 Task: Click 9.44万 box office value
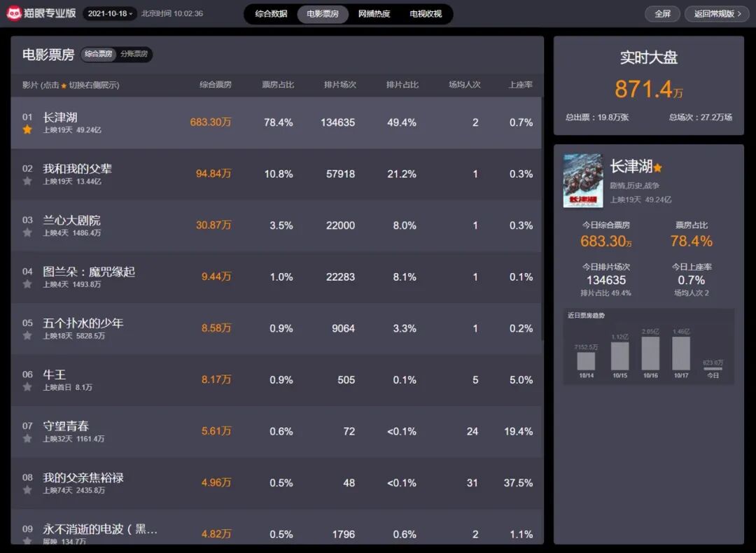(216, 276)
